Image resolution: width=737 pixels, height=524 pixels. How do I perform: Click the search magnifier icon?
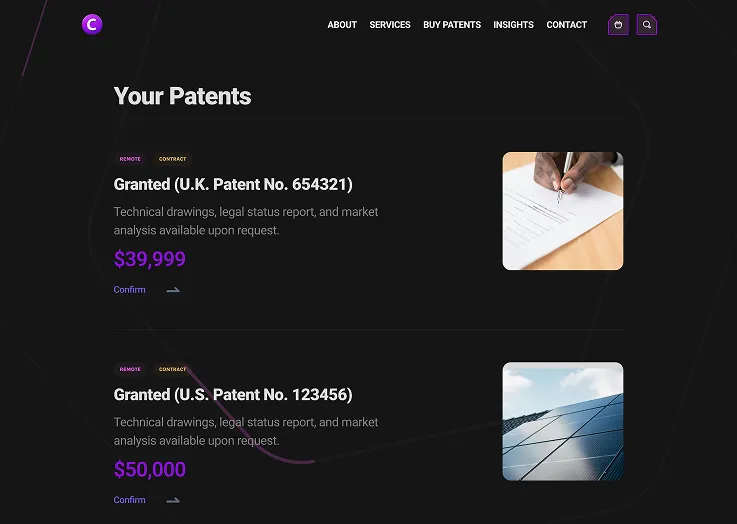click(647, 25)
